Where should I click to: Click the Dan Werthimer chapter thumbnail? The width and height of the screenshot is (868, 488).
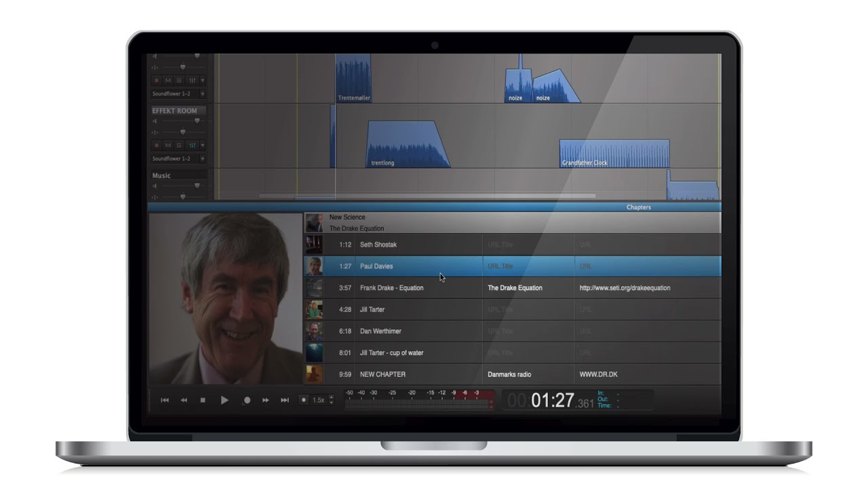point(314,331)
